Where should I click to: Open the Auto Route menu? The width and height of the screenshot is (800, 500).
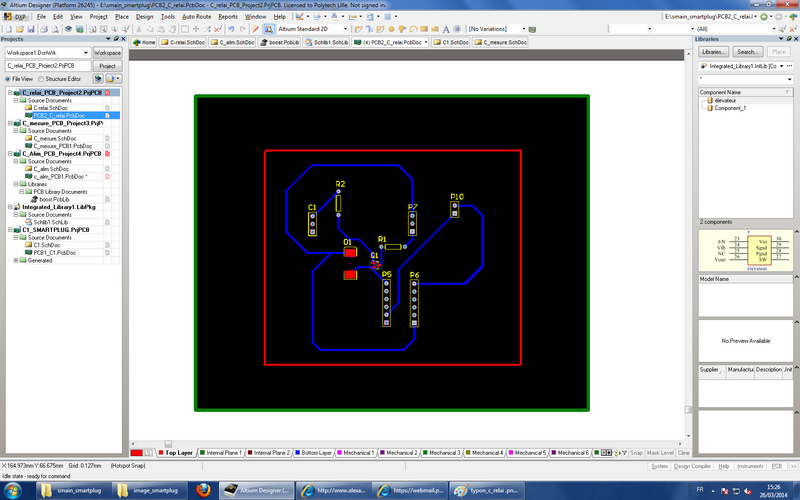(x=196, y=17)
